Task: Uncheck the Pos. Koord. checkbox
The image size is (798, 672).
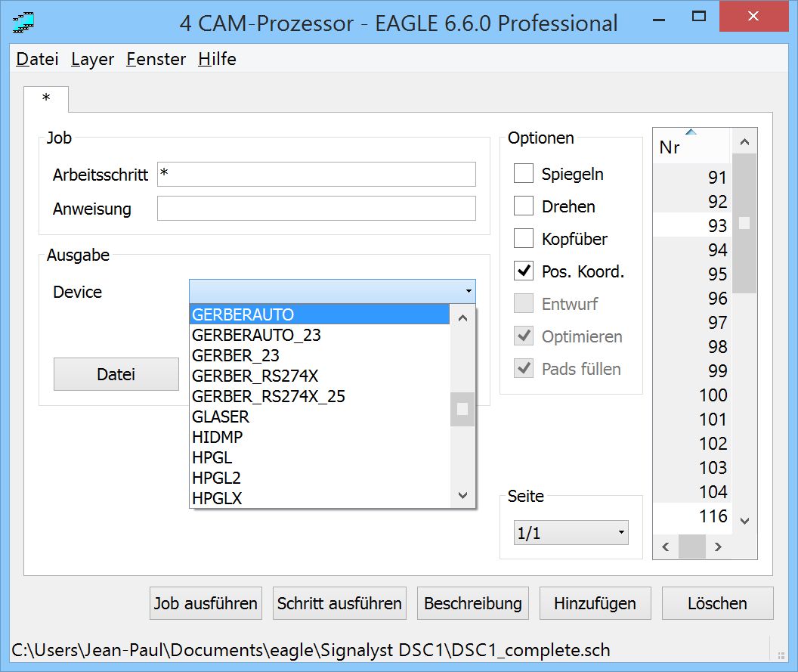Action: pyautogui.click(x=524, y=271)
